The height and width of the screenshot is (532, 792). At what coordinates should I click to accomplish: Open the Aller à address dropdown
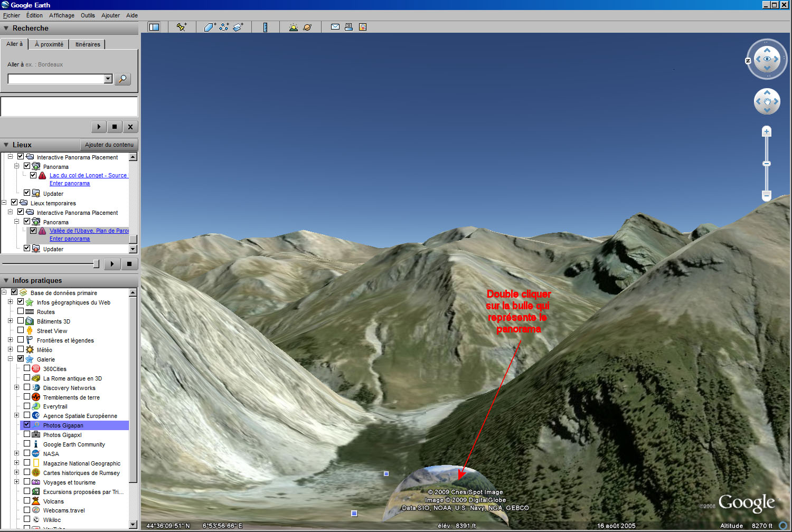(x=108, y=79)
